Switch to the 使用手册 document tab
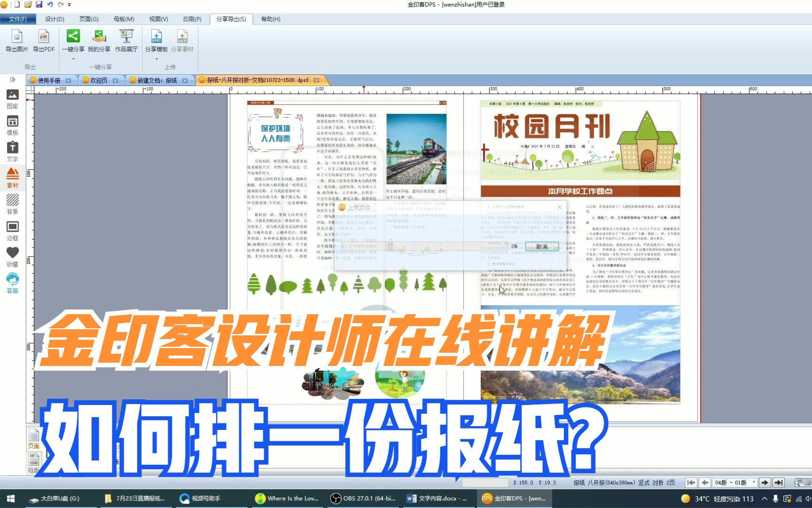Screen dimensions: 812x508 (49, 80)
